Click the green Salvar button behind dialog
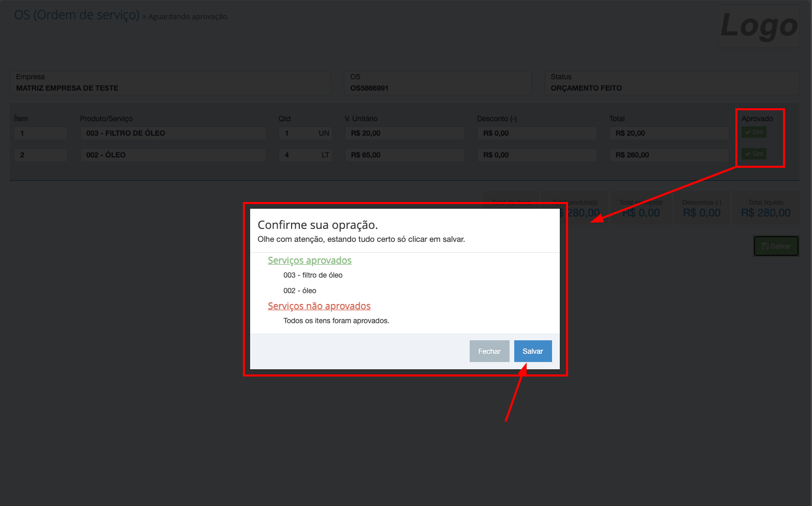 (776, 246)
